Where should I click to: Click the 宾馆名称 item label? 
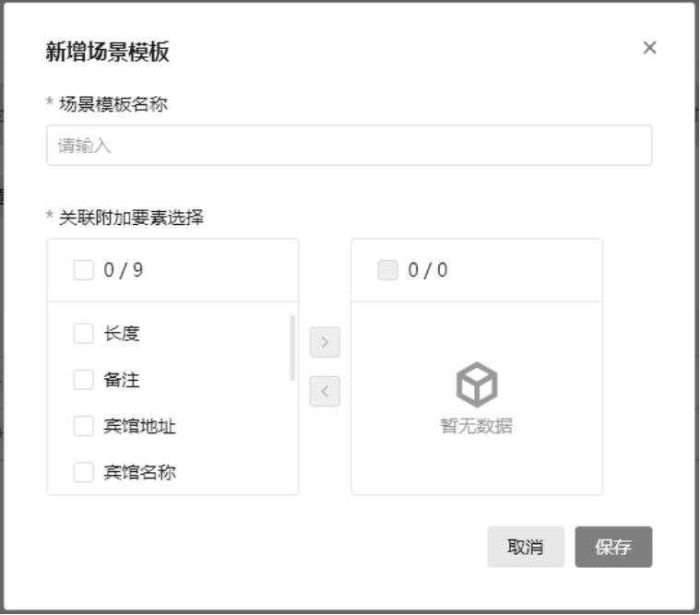(x=139, y=472)
